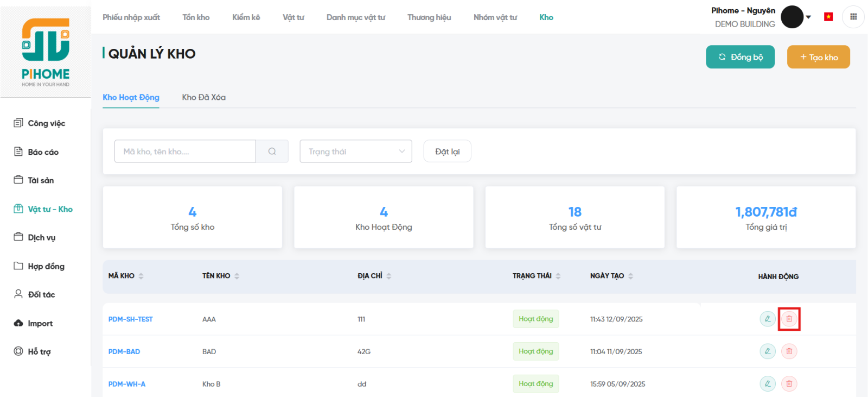Edit the PDM-SH-TEST warehouse with pencil icon
This screenshot has width=868, height=397.
pyautogui.click(x=767, y=319)
